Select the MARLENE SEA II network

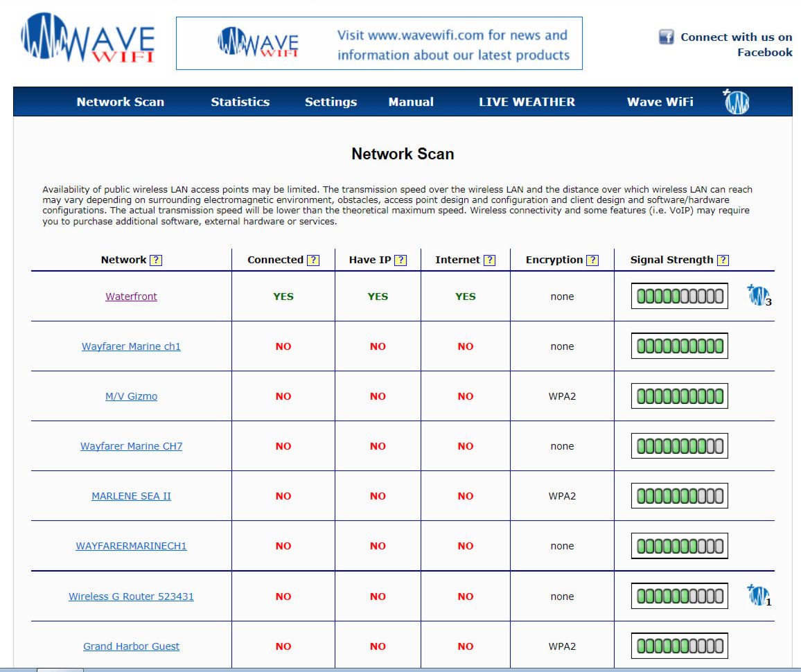[131, 496]
